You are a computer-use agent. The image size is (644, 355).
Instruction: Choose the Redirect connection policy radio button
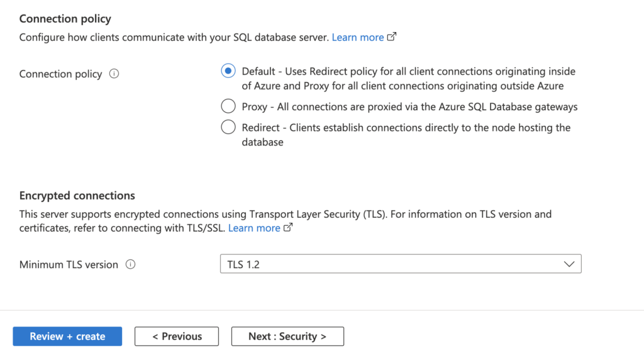(x=228, y=127)
